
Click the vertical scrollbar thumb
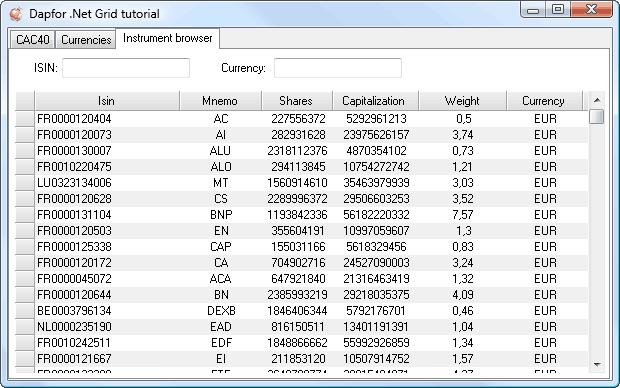[597, 117]
